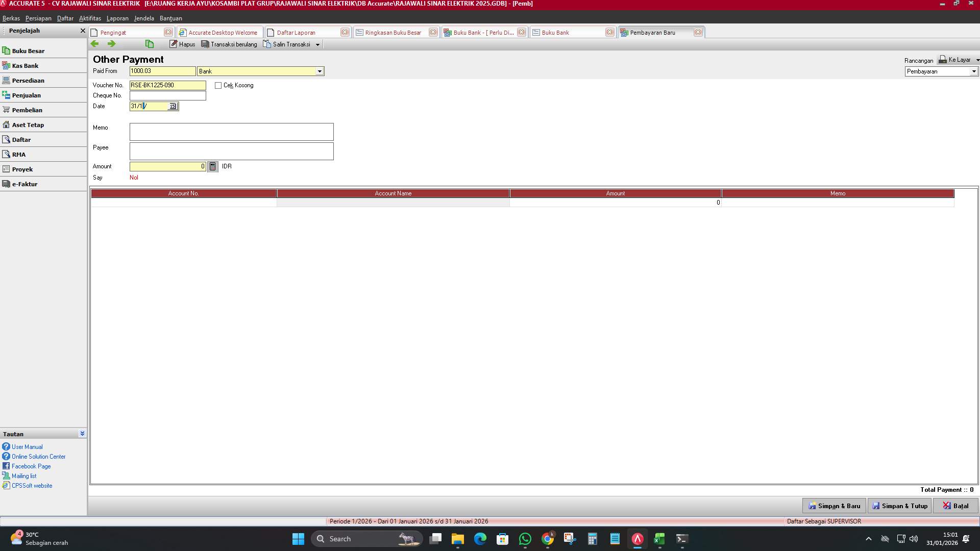
Task: Expand the Salin Transaksi dropdown arrow
Action: [x=318, y=44]
